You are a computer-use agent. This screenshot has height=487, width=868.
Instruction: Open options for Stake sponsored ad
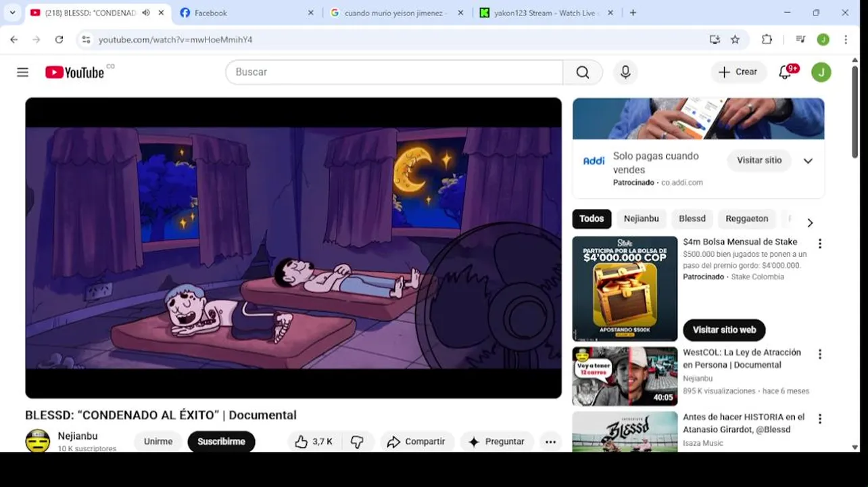[x=820, y=244]
